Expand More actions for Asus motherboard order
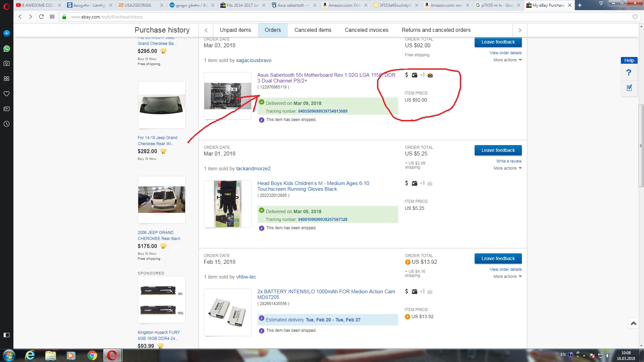Viewport: 644px width, 362px height. point(507,60)
